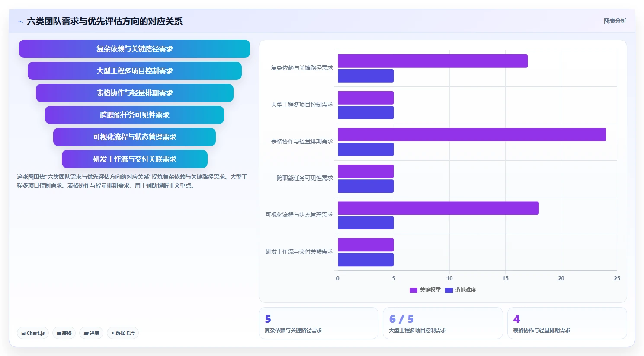Click the blue 落地难度 bar for 跨职能任务可见性需求
This screenshot has width=644, height=356.
[x=365, y=186]
